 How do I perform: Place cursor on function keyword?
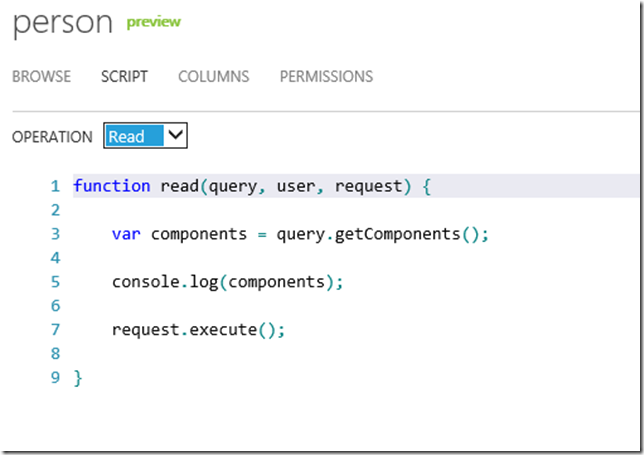click(112, 186)
